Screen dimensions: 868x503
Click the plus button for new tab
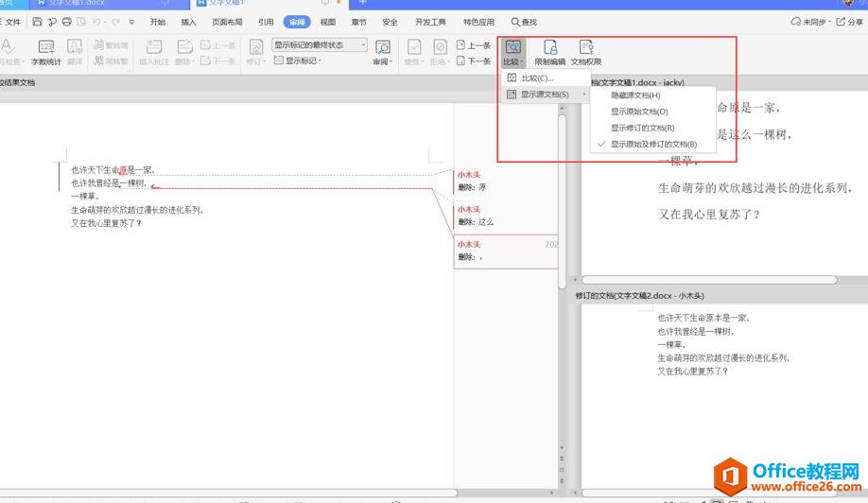click(362, 3)
